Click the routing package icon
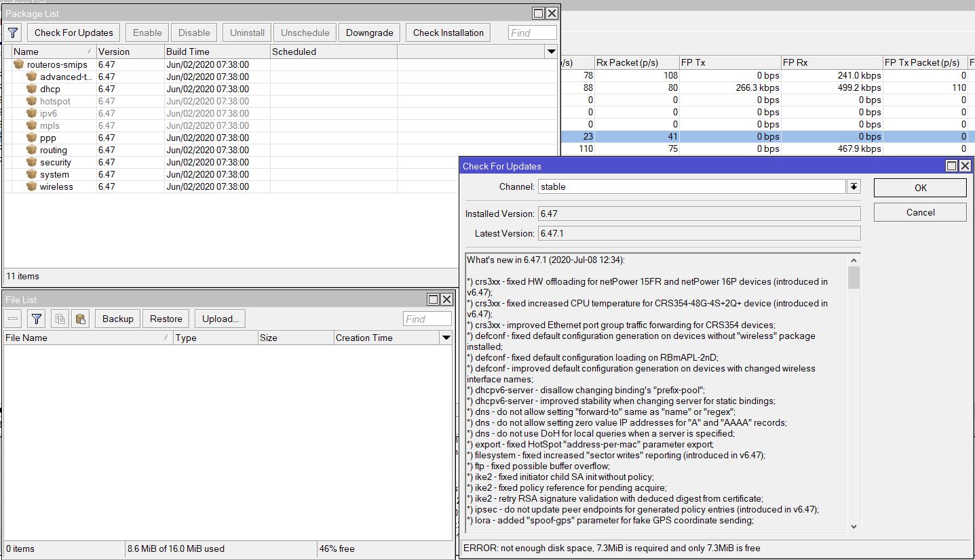 click(31, 150)
